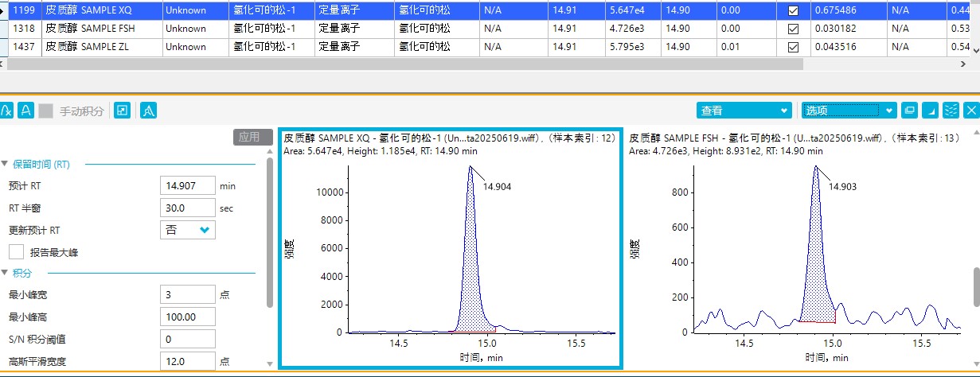The width and height of the screenshot is (980, 377).
Task: Toggle the 手动积分 manual integration checkbox
Action: click(46, 111)
